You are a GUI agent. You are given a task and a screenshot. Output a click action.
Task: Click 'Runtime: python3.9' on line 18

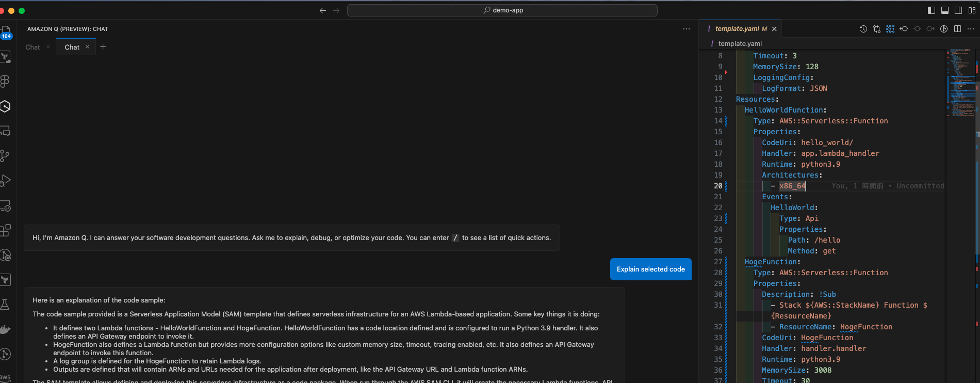[x=801, y=164]
